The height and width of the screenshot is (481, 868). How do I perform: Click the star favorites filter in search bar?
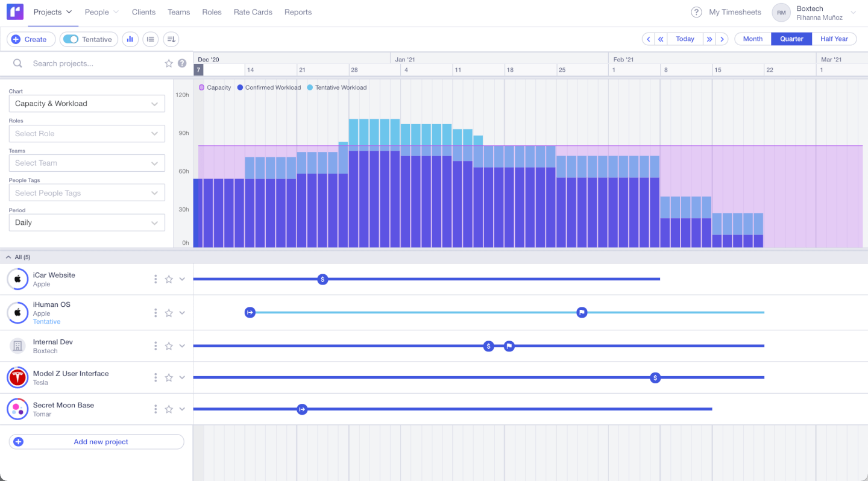coord(169,63)
